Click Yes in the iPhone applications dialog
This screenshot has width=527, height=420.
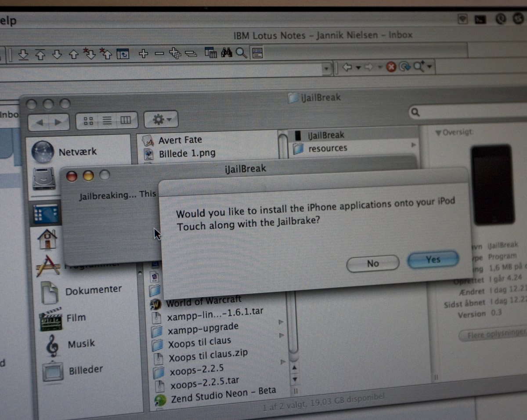(433, 260)
